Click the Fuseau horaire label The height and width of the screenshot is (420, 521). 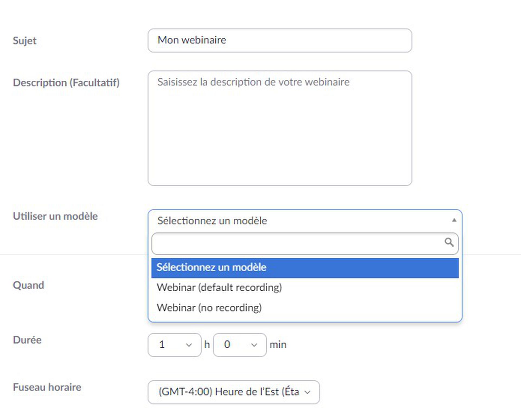47,387
